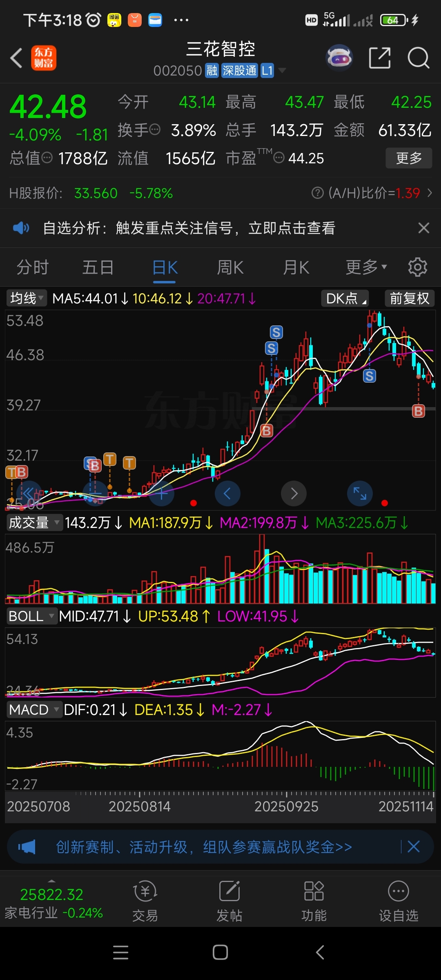Tap the 20250925 date label
441x980 pixels.
point(286,806)
